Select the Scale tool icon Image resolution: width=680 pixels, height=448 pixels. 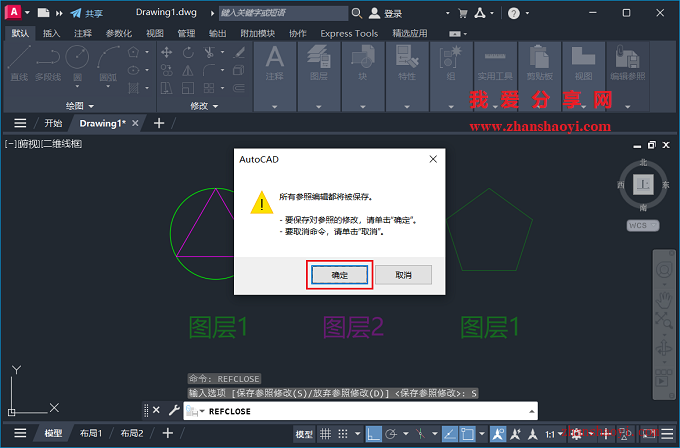[x=188, y=88]
